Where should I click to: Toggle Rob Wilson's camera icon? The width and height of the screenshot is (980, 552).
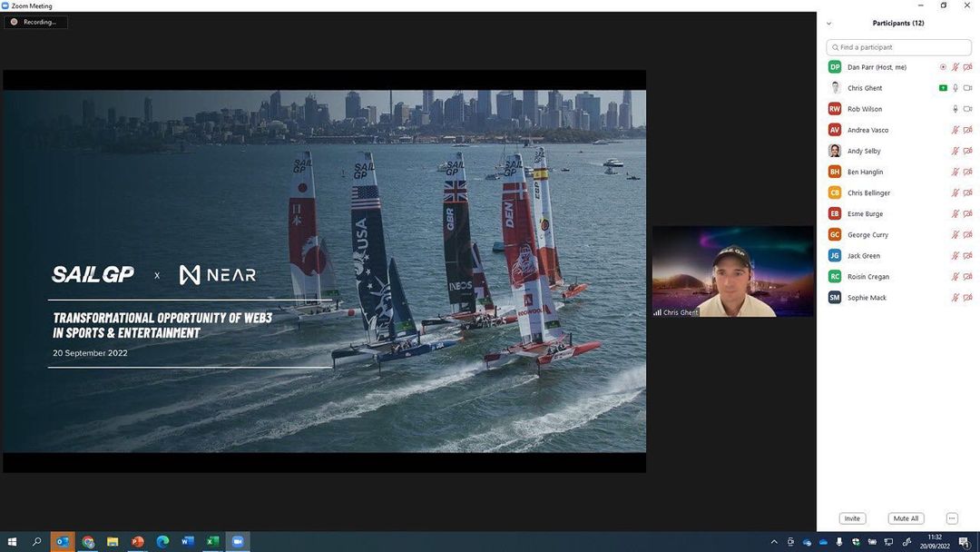click(967, 109)
